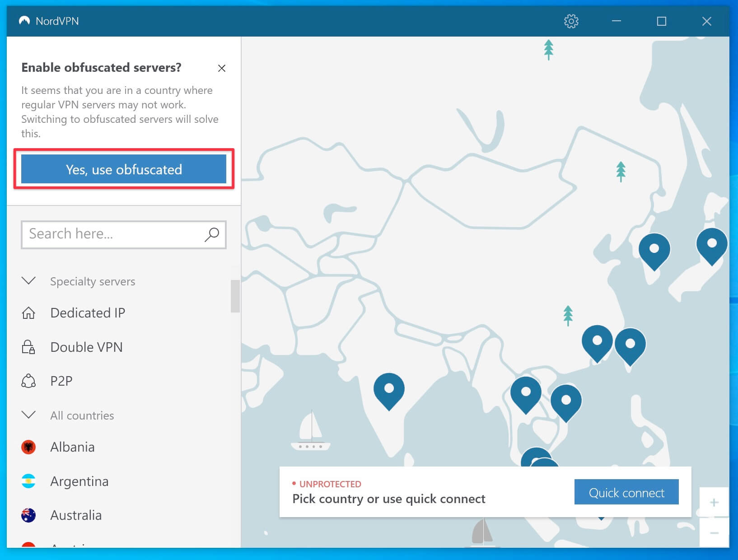Focus the "Search here..." field
This screenshot has height=560, width=738.
[124, 234]
